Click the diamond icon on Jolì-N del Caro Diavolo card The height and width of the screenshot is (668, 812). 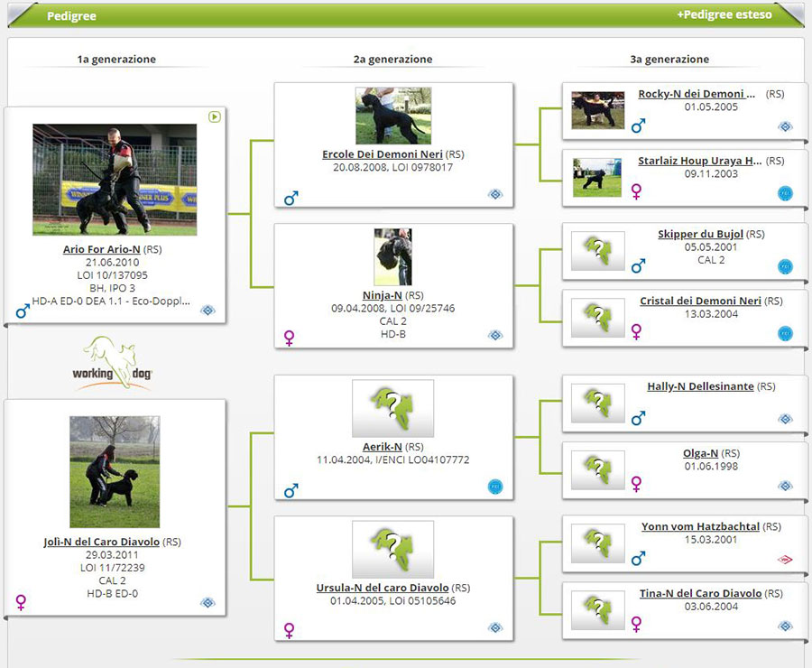pyautogui.click(x=208, y=602)
